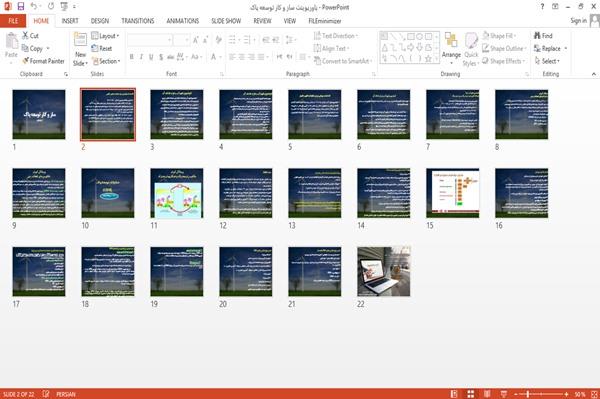600x399 pixels.
Task: Click the Cut scissors icon
Action: click(x=25, y=36)
